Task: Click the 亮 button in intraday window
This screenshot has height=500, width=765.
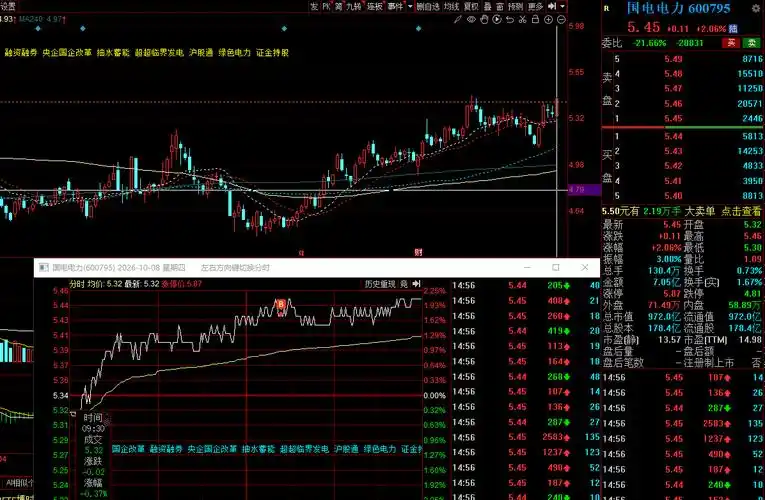Action: [404, 284]
